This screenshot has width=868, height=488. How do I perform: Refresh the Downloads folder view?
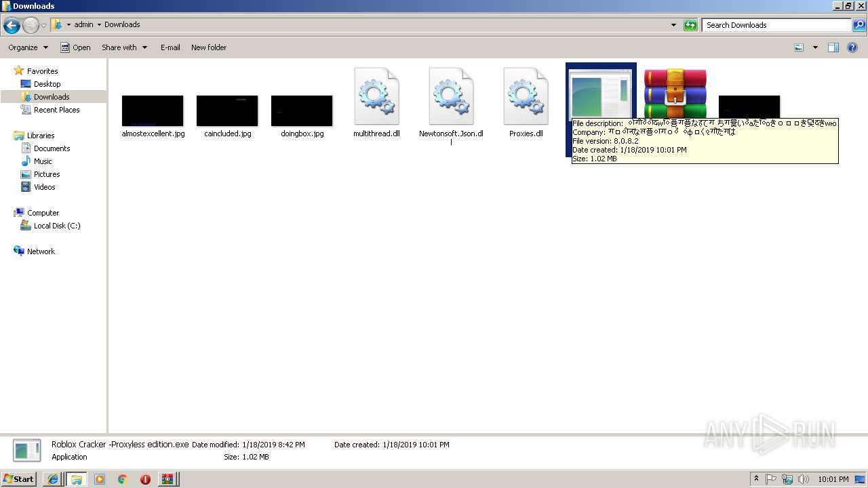[690, 25]
